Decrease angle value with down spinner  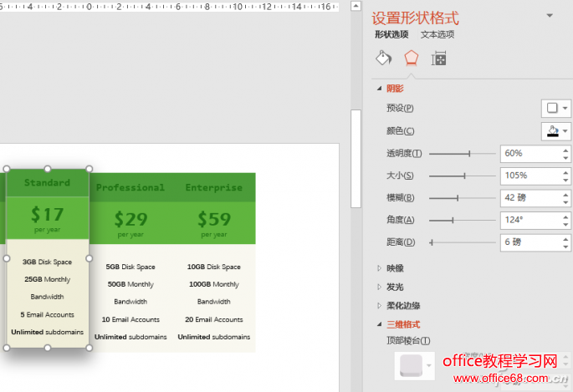click(565, 225)
